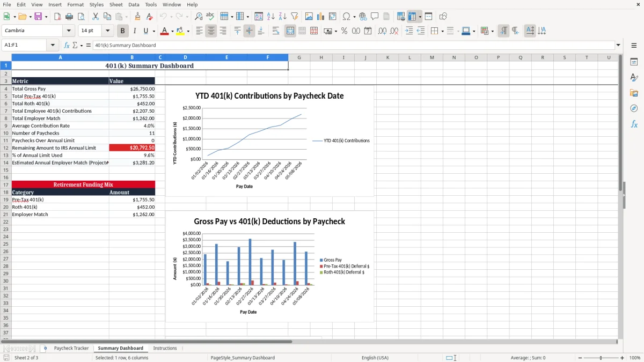Insert Comment speech bubble icon
Image resolution: width=644 pixels, height=362 pixels.
click(375, 17)
